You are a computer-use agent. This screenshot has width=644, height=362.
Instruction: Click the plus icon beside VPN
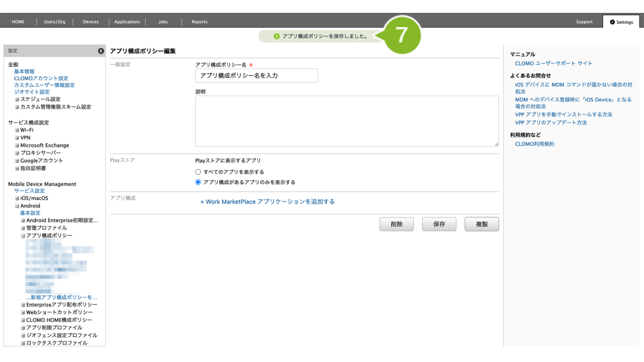pyautogui.click(x=17, y=138)
